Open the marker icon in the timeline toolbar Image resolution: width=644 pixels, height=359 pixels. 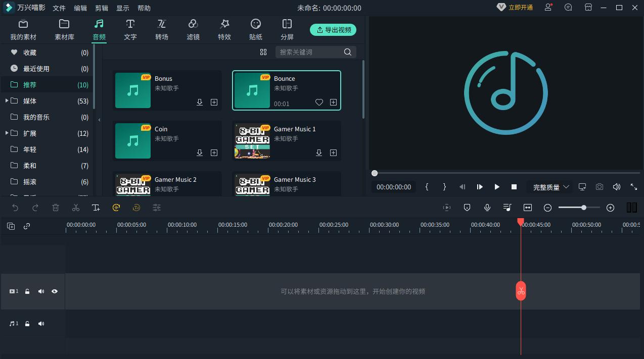click(467, 207)
